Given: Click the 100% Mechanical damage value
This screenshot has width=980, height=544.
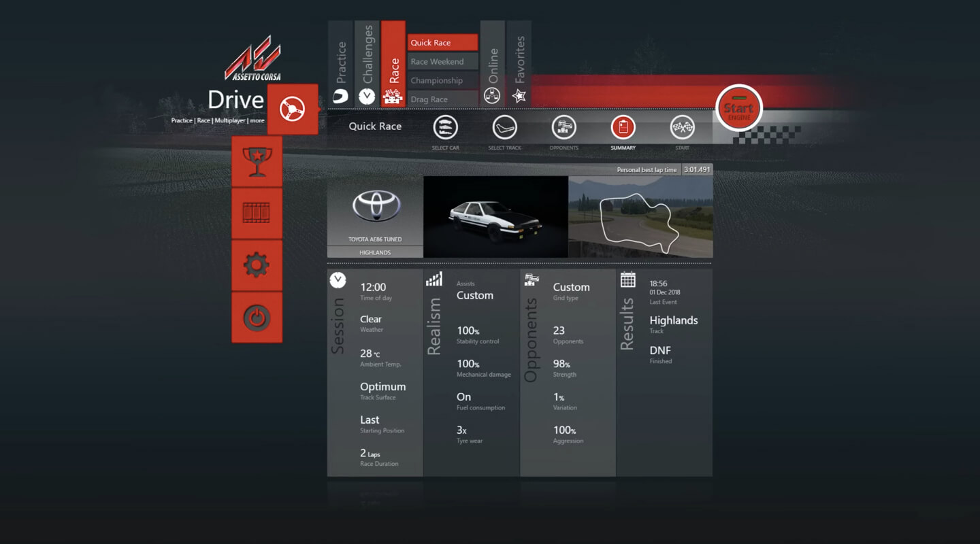Looking at the screenshot, I should point(468,364).
